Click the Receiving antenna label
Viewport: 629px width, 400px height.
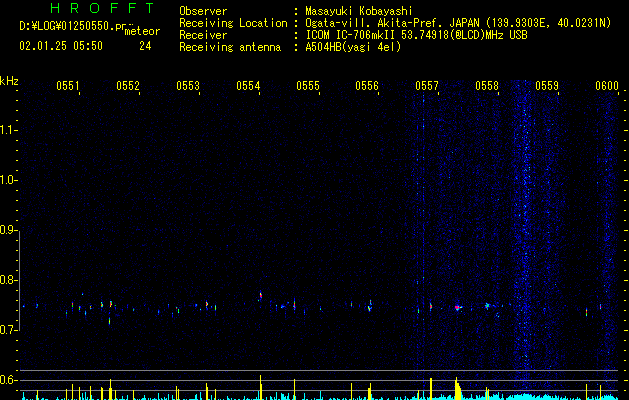point(230,47)
